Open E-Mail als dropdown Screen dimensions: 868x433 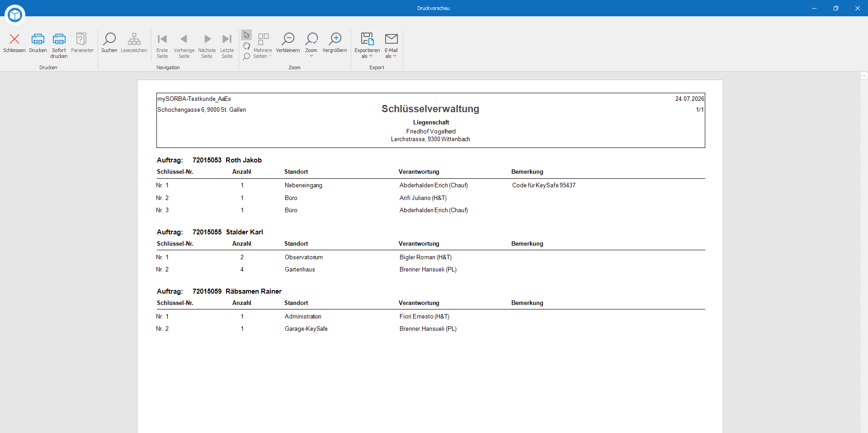point(391,45)
